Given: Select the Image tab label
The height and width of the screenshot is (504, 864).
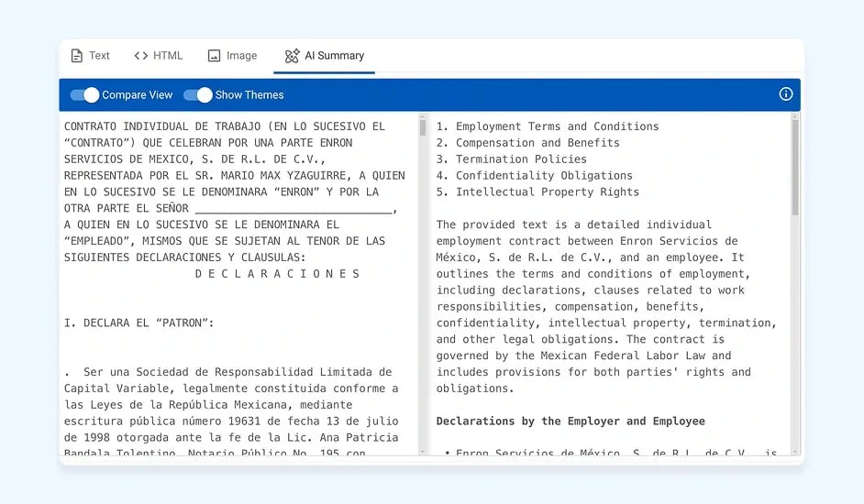Looking at the screenshot, I should point(241,56).
